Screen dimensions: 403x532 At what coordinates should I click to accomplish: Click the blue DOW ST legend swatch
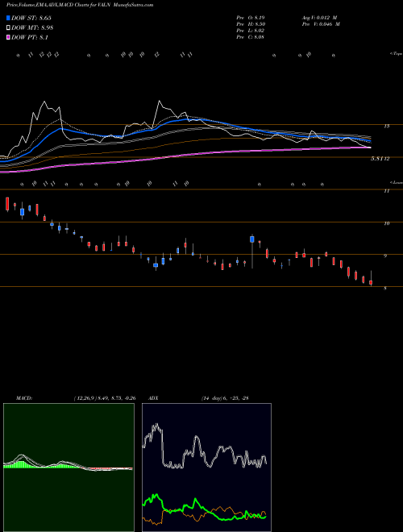pyautogui.click(x=8, y=18)
